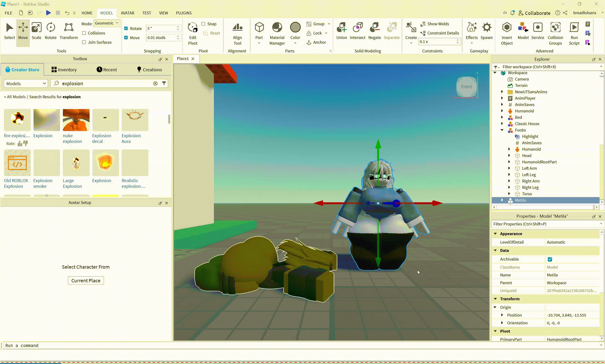Open the HOME ribbon tab

point(87,13)
